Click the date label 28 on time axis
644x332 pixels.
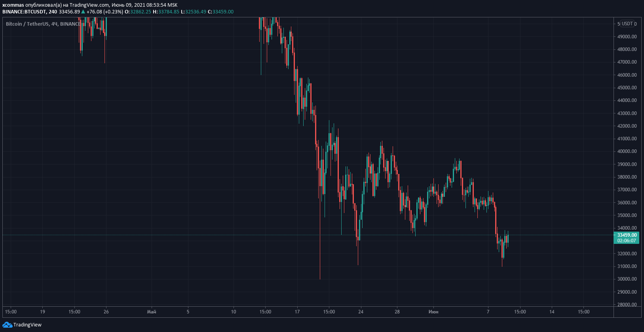click(x=397, y=312)
